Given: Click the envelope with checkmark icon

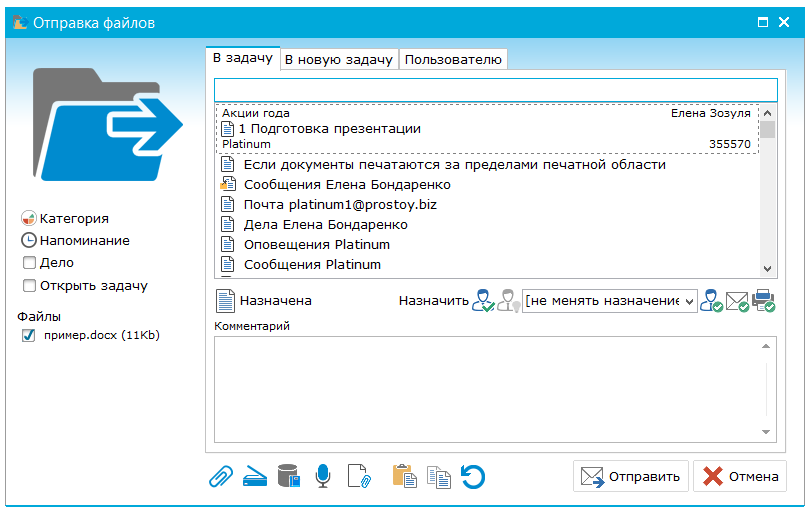Looking at the screenshot, I should click(737, 301).
